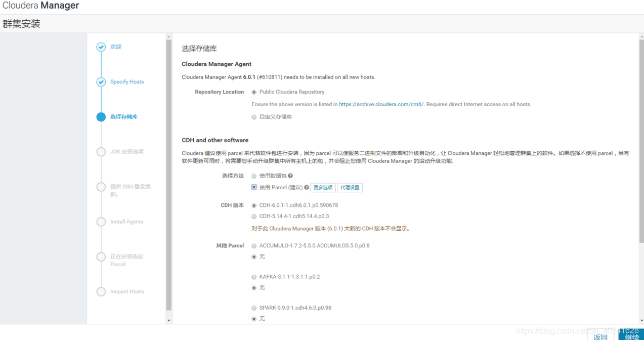Click the step list scrollbar thumb
This screenshot has width=644, height=340.
pos(169,175)
